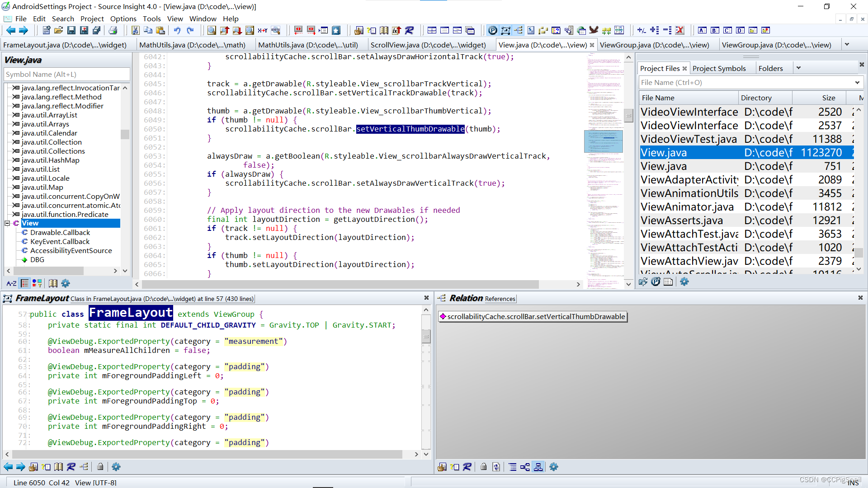Close the Project Files tab
Screen dimensions: 868x488
[x=684, y=68]
